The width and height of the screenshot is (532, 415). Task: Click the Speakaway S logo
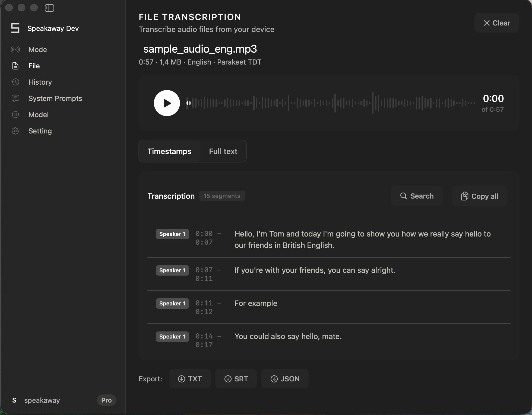[15, 28]
